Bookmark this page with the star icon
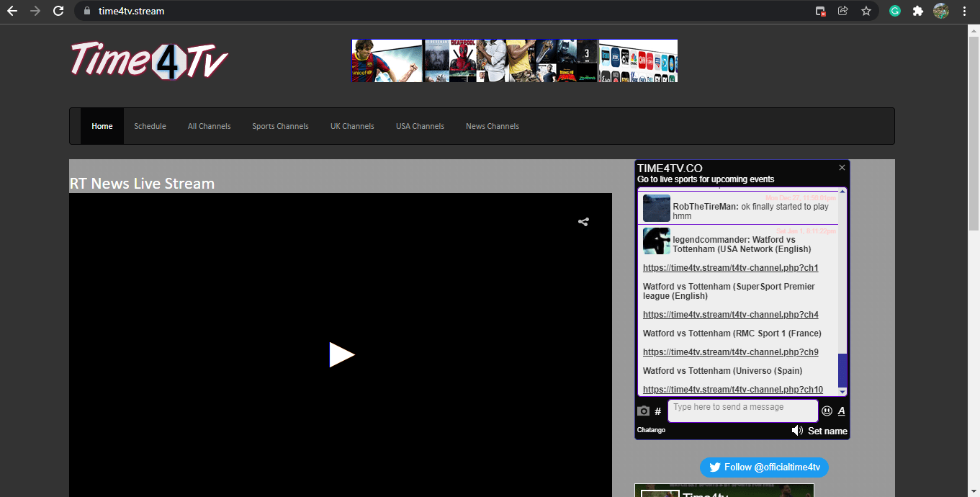 [x=866, y=12]
